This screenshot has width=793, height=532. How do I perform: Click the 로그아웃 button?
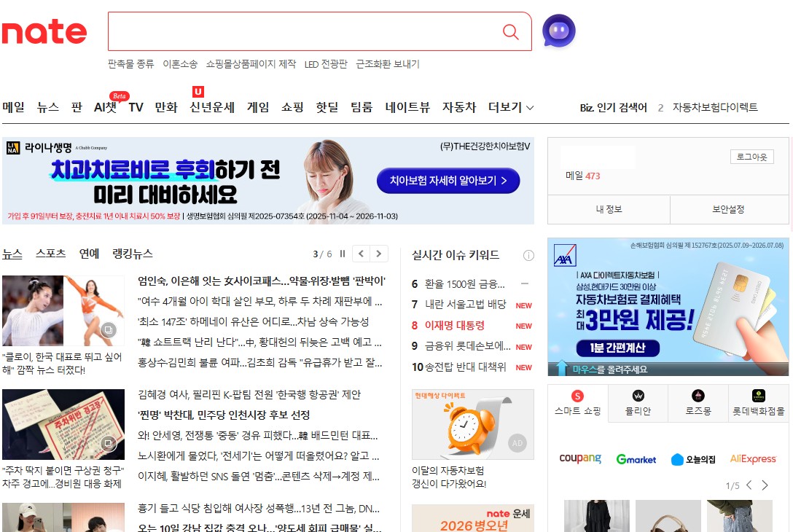pyautogui.click(x=752, y=157)
